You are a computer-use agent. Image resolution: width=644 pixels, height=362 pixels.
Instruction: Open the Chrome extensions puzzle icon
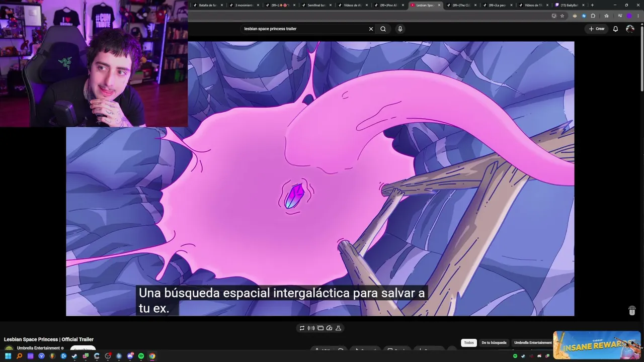tap(593, 16)
